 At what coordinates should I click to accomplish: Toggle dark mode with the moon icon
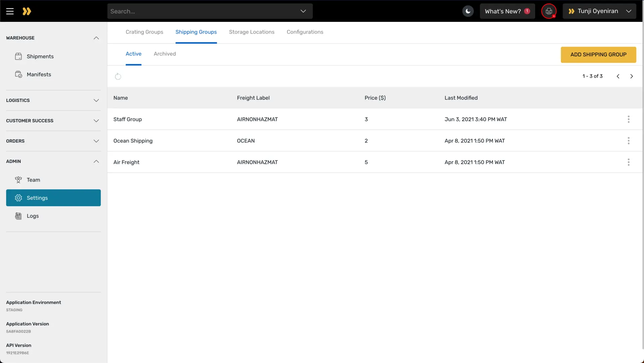click(x=468, y=11)
